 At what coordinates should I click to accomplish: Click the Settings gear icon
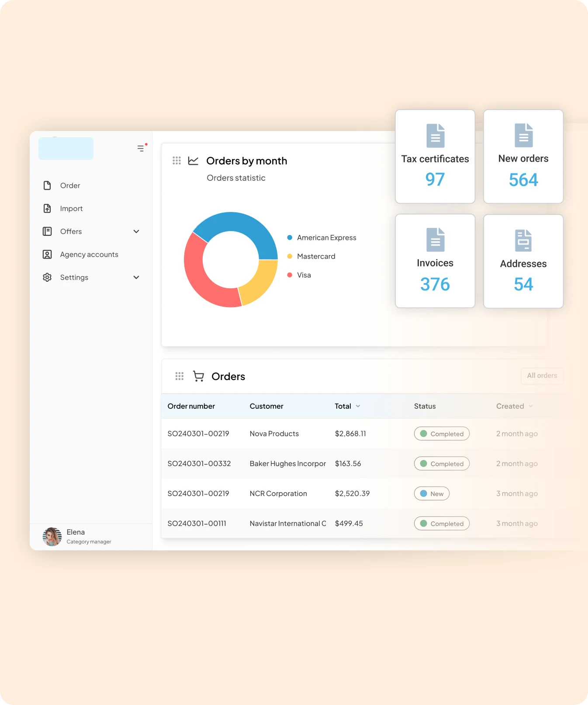coord(47,277)
